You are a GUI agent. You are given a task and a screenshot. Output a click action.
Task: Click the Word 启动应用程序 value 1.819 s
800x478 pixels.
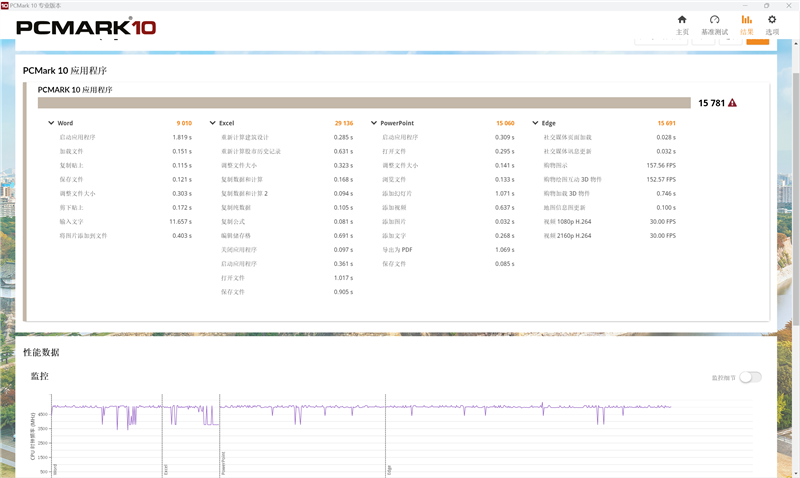(x=182, y=137)
